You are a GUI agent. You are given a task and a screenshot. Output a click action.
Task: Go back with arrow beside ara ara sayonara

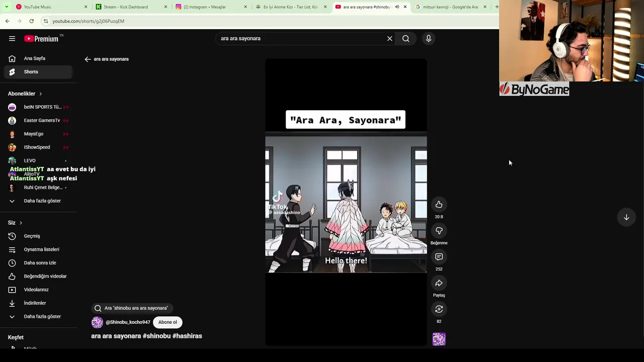88,59
